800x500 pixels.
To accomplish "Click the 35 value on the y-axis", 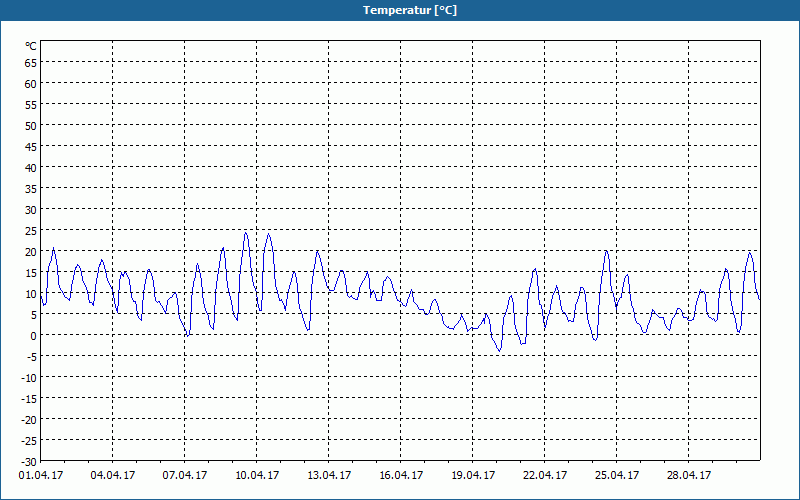I will 31,189.
